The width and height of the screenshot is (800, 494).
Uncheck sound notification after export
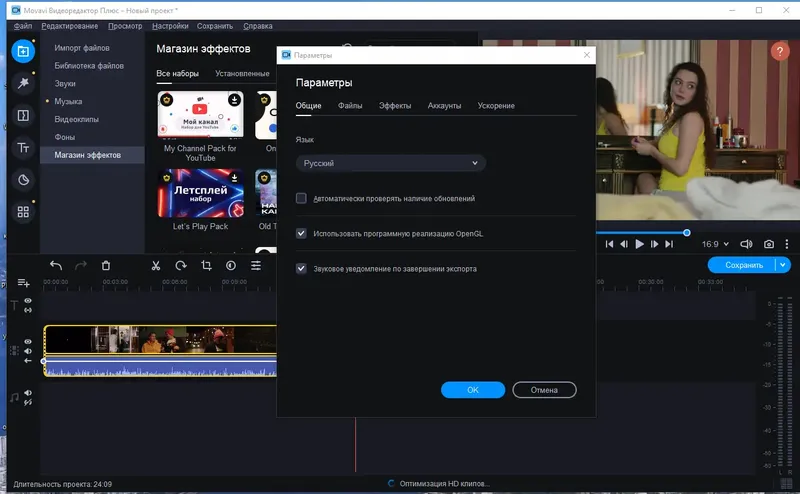click(301, 268)
